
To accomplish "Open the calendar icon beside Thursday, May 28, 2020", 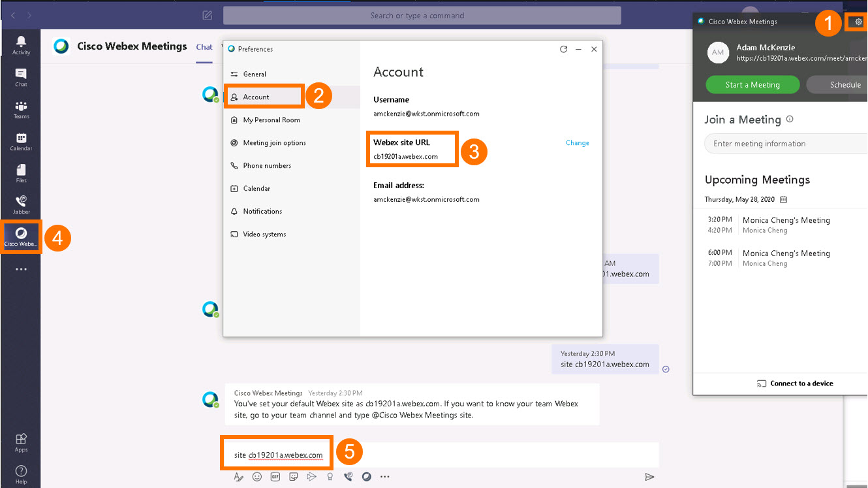I will pos(784,199).
